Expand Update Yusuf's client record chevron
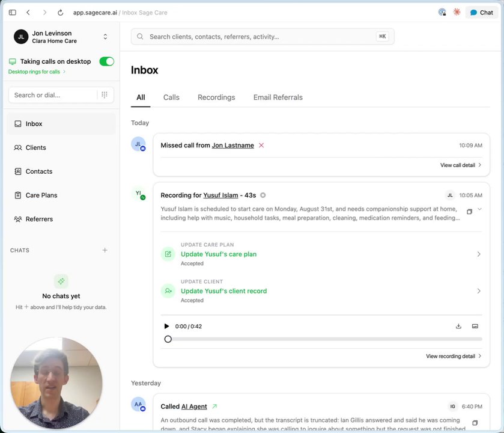Image resolution: width=504 pixels, height=433 pixels. (x=479, y=291)
